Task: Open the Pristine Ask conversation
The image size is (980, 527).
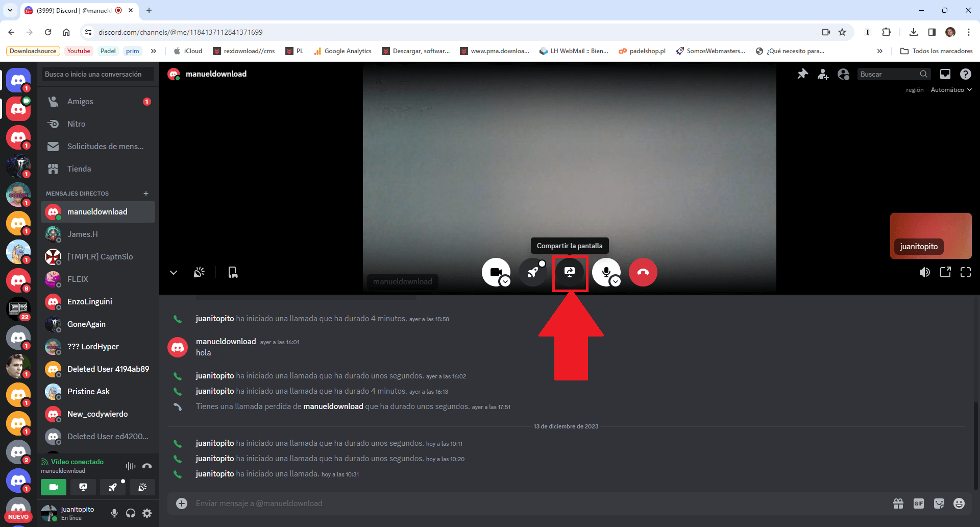Action: (x=98, y=392)
